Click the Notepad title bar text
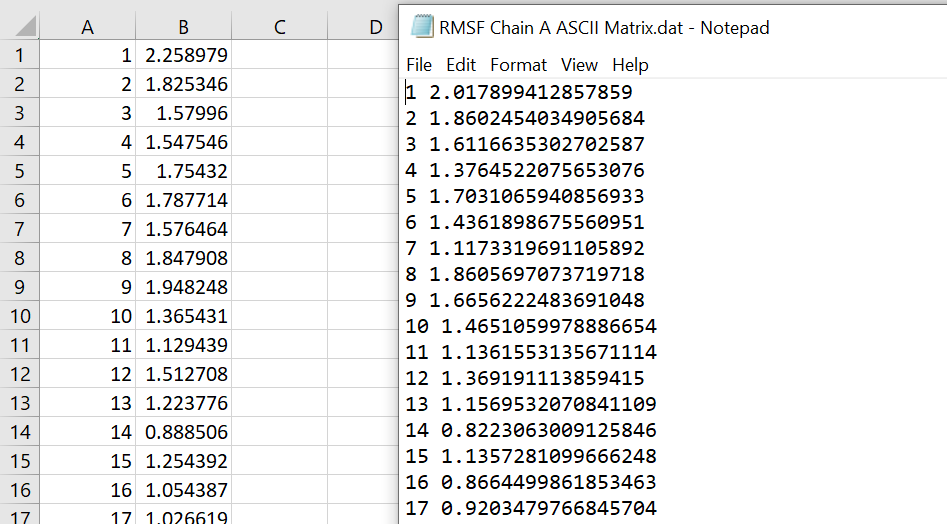The width and height of the screenshot is (947, 524). pyautogui.click(x=604, y=27)
